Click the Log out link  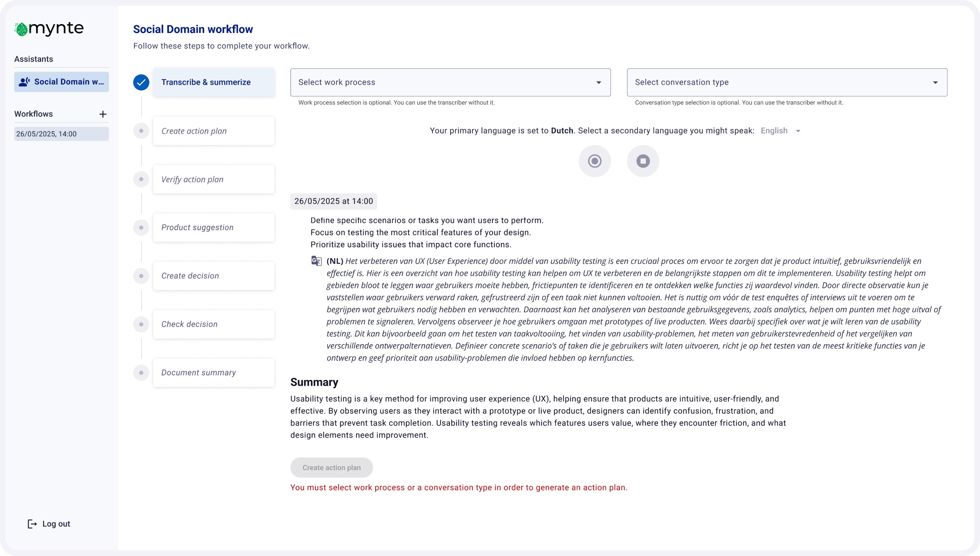pos(56,524)
